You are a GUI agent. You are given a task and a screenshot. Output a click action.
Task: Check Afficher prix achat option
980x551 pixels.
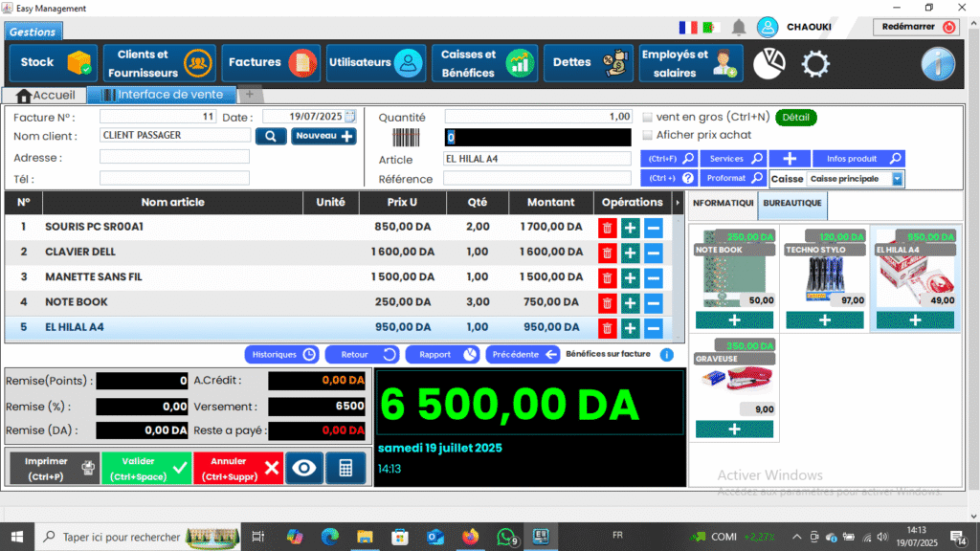coord(648,135)
